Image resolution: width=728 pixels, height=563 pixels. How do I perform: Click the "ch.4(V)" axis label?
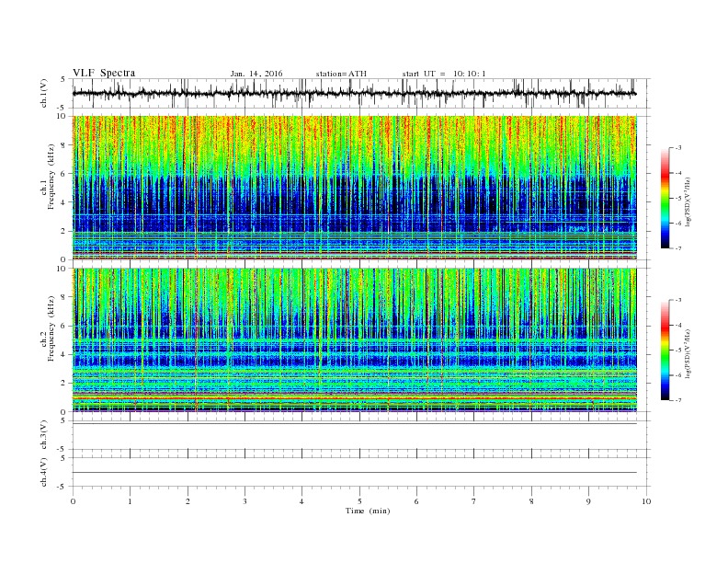tap(44, 472)
